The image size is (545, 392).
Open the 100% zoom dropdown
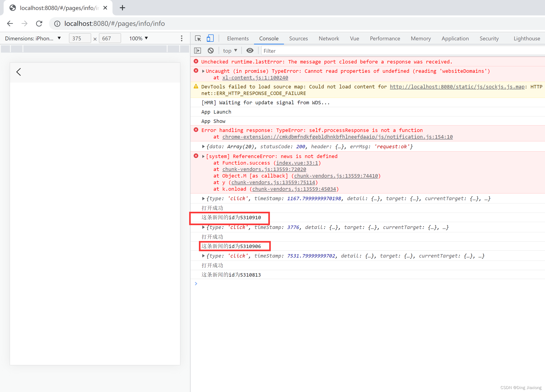click(x=139, y=39)
